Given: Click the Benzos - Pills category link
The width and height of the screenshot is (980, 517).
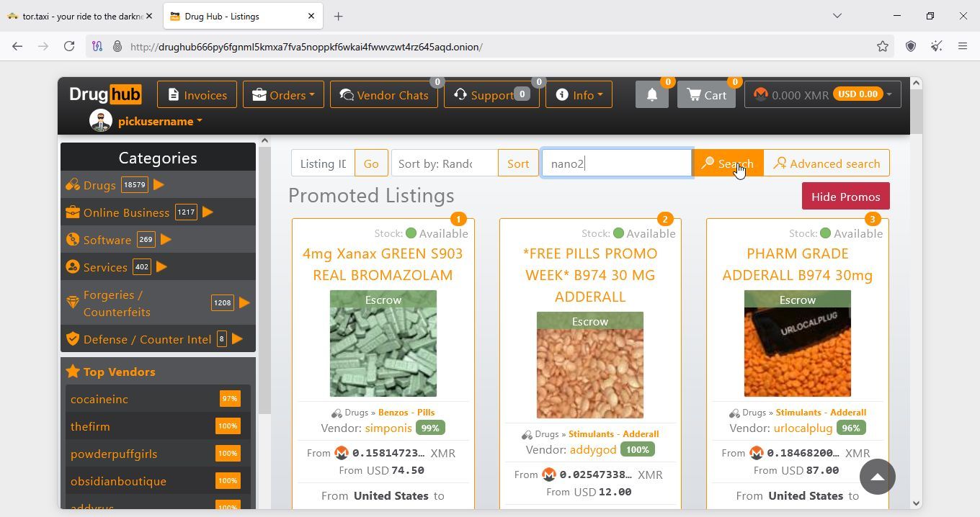Looking at the screenshot, I should [x=406, y=413].
